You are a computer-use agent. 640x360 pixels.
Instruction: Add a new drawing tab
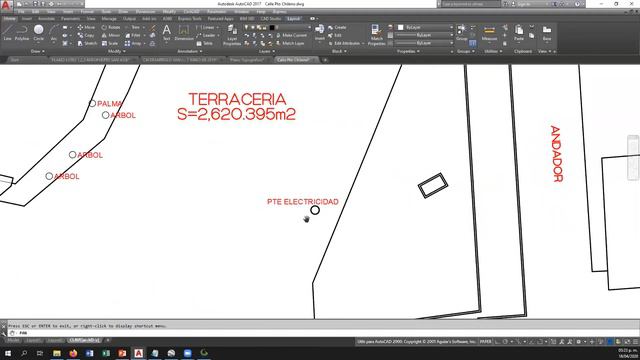325,60
